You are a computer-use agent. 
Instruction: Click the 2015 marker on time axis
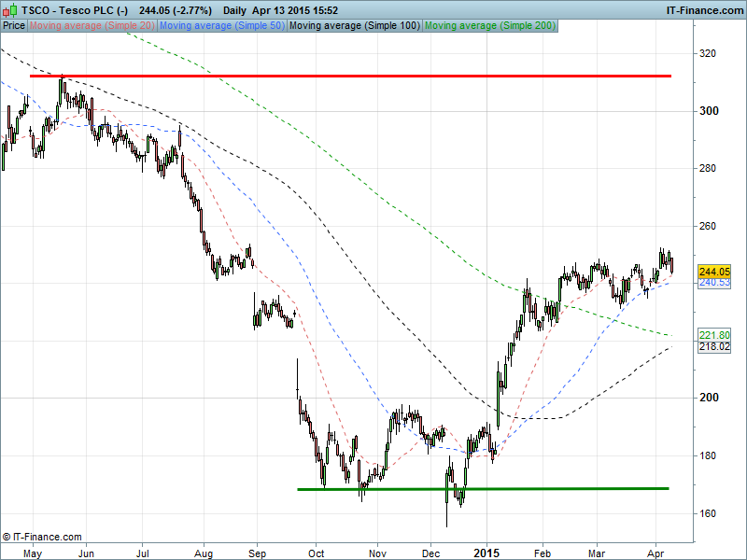tap(486, 553)
